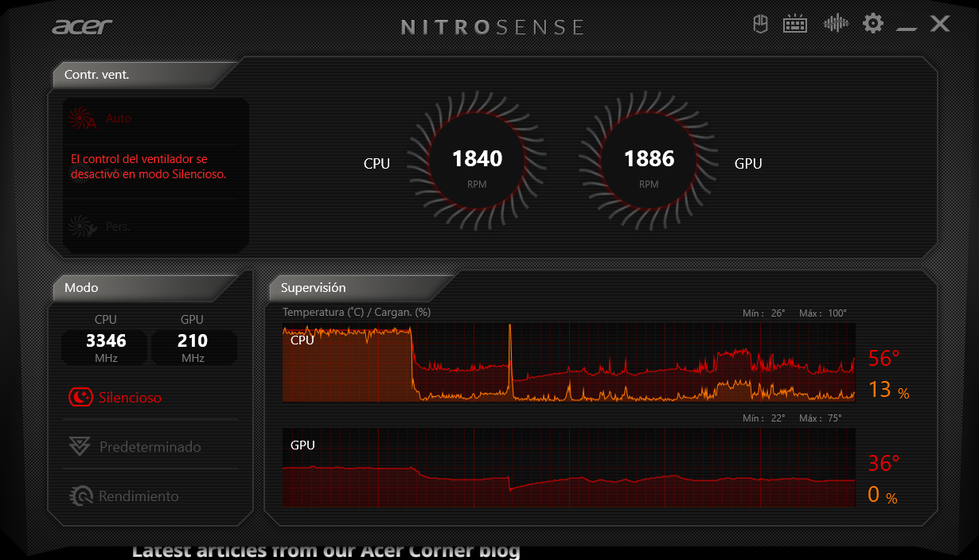Click the Rendimiento gear icon

80,496
